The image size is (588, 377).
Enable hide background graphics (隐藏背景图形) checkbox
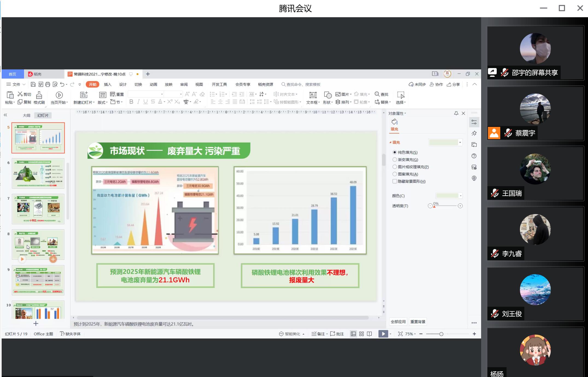tap(394, 181)
